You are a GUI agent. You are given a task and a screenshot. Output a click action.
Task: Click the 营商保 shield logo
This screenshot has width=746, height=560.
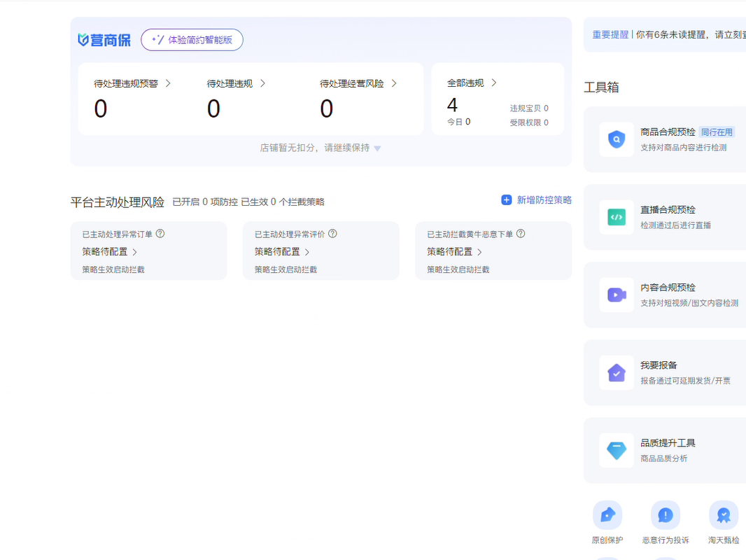pyautogui.click(x=83, y=40)
